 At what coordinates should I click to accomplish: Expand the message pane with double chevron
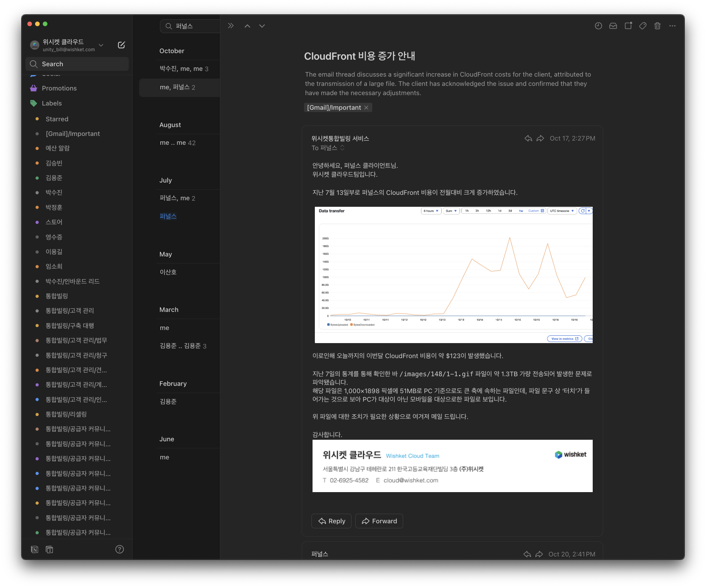pyautogui.click(x=231, y=26)
